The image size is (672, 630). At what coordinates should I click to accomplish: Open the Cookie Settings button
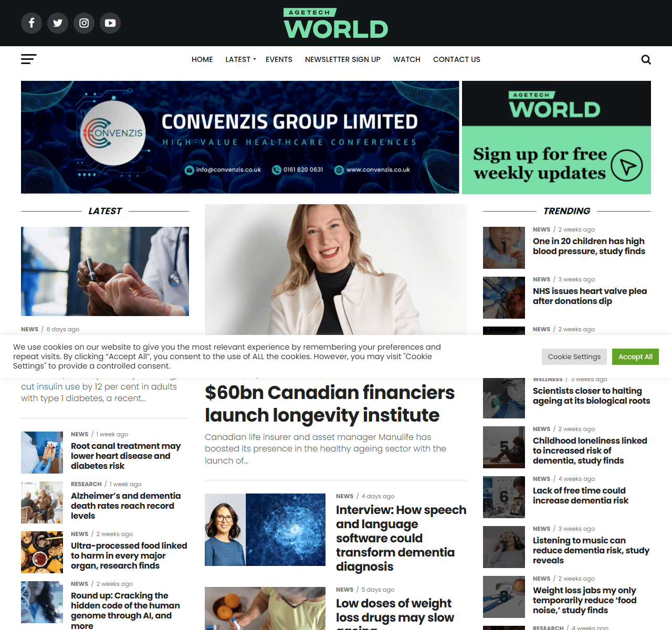[x=574, y=357]
